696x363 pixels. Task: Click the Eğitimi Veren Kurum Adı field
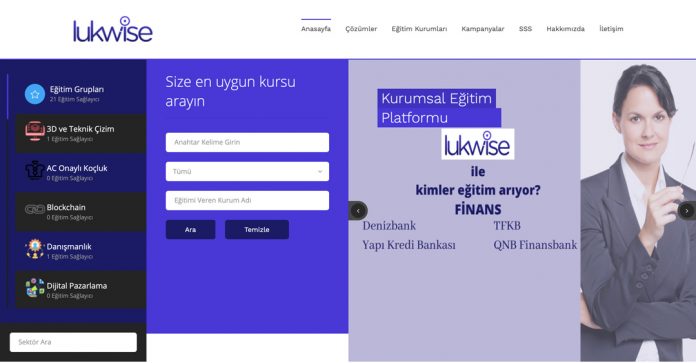click(x=247, y=201)
